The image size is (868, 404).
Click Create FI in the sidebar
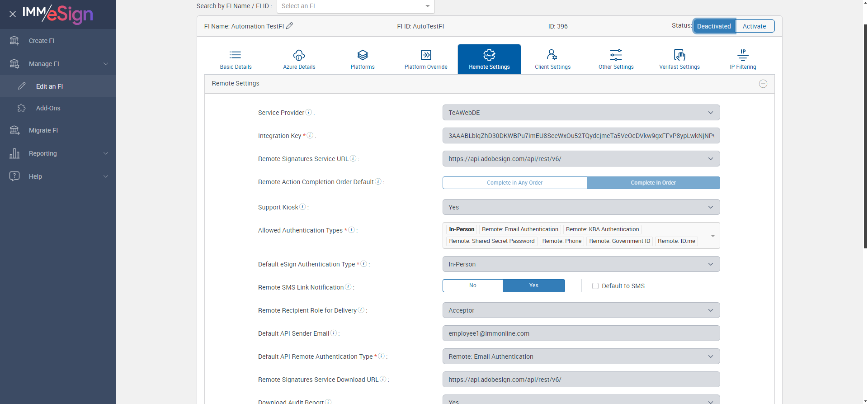tap(42, 41)
